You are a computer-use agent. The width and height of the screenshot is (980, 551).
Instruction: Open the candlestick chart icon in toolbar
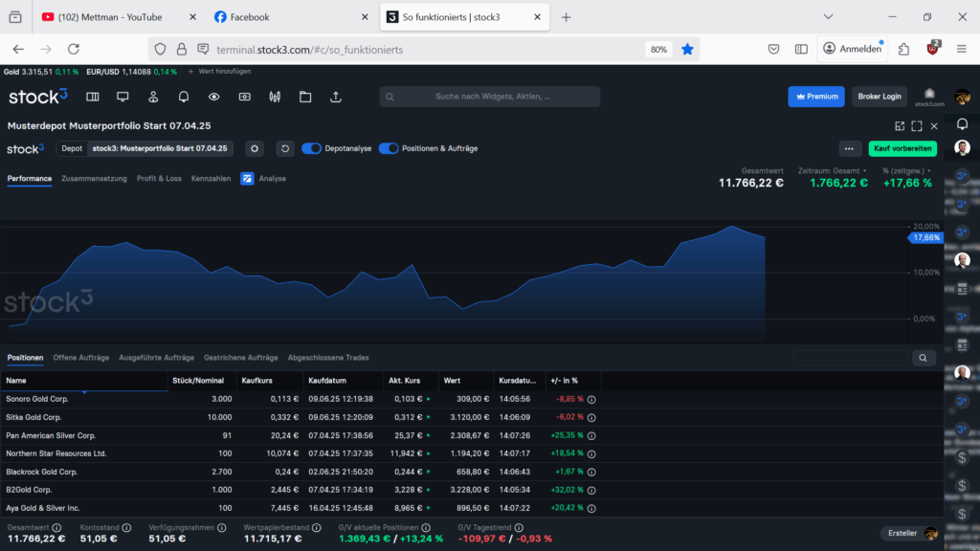click(275, 97)
